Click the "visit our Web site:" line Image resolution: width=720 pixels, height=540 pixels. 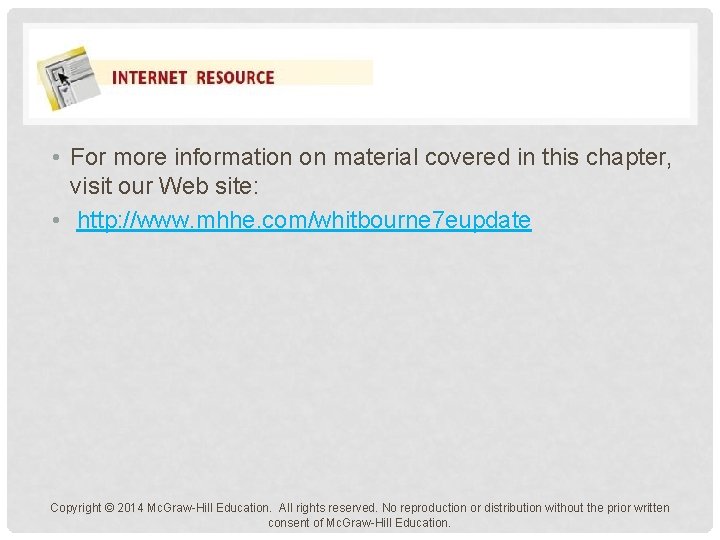(x=164, y=186)
